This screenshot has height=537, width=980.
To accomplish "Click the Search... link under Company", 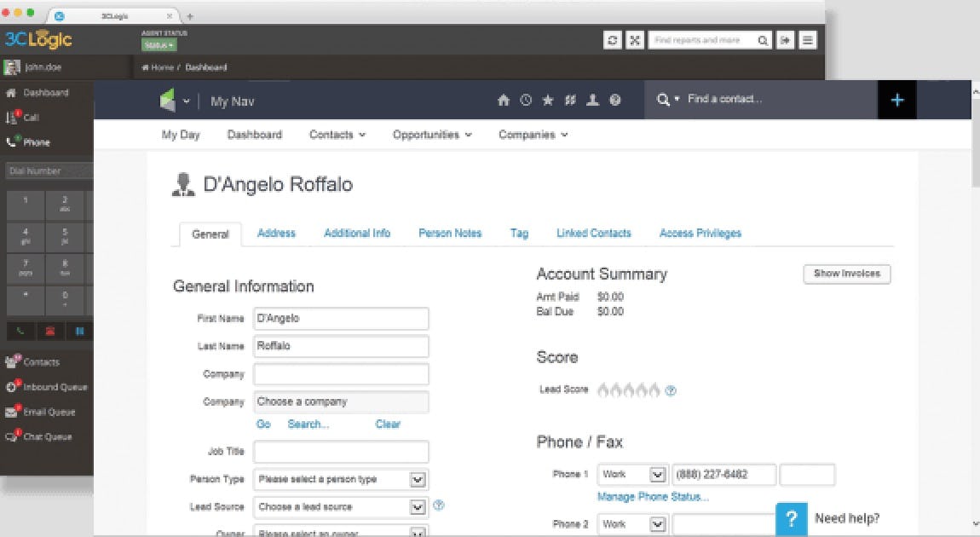I will pos(308,424).
